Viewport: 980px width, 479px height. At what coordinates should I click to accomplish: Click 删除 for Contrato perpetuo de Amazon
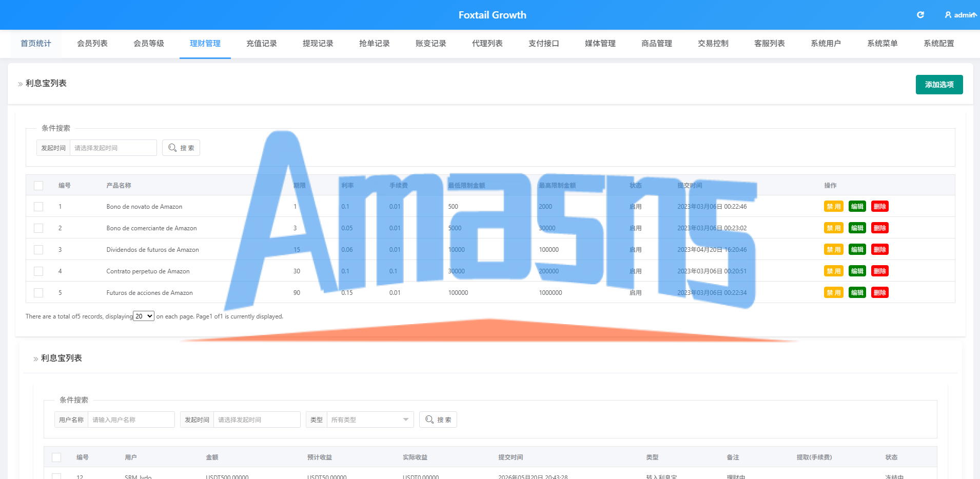pyautogui.click(x=880, y=271)
